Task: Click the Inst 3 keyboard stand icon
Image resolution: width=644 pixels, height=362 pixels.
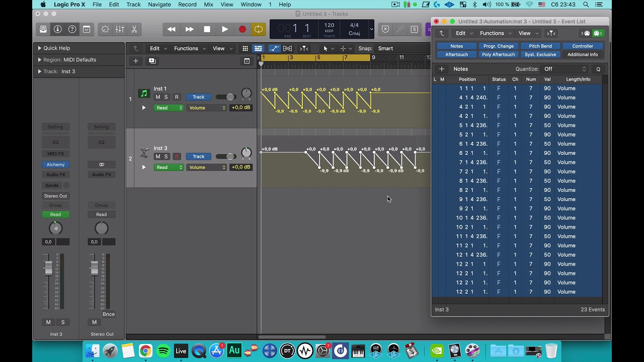Action: [x=144, y=153]
